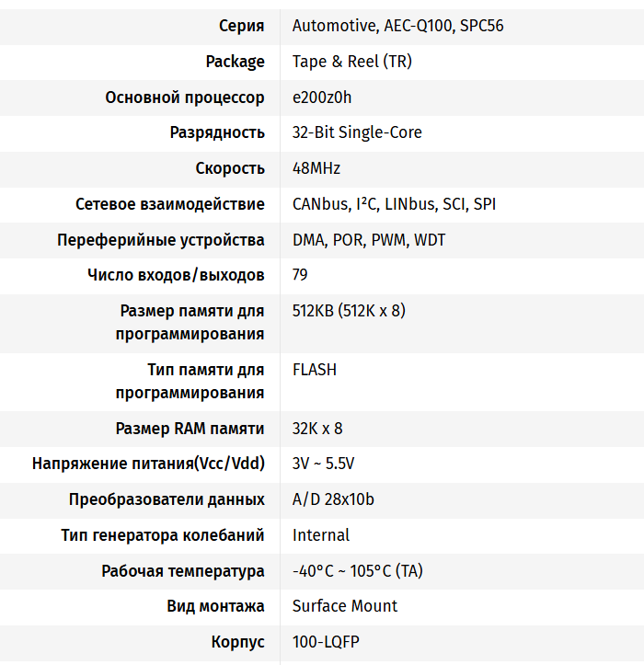
Task: Select the 100-LQFP package value
Action: (x=326, y=642)
